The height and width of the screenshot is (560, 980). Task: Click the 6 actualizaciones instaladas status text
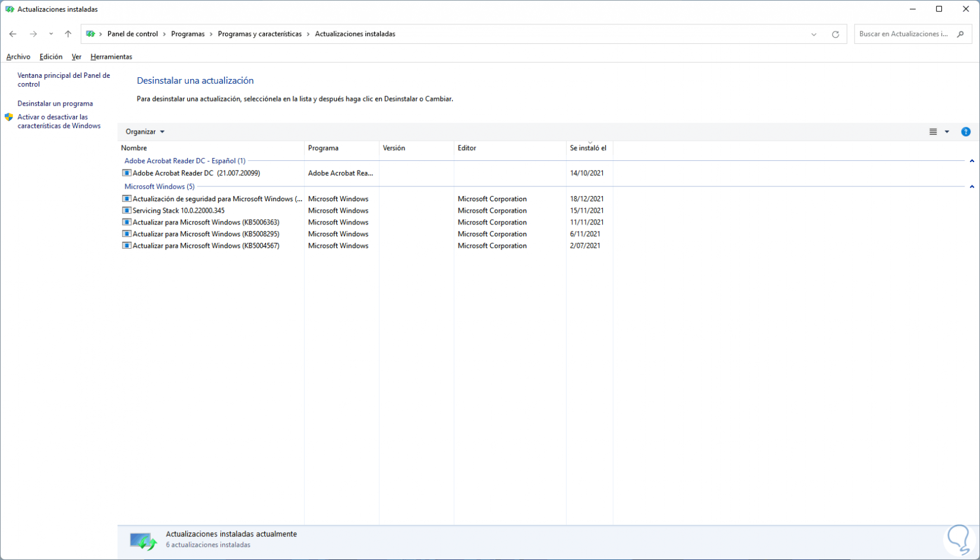pyautogui.click(x=208, y=545)
